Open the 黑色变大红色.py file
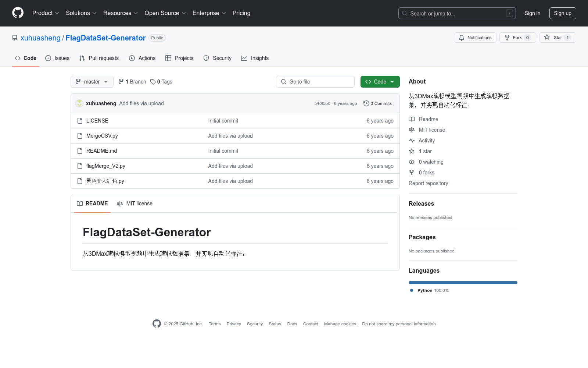588x368 pixels. (x=105, y=181)
